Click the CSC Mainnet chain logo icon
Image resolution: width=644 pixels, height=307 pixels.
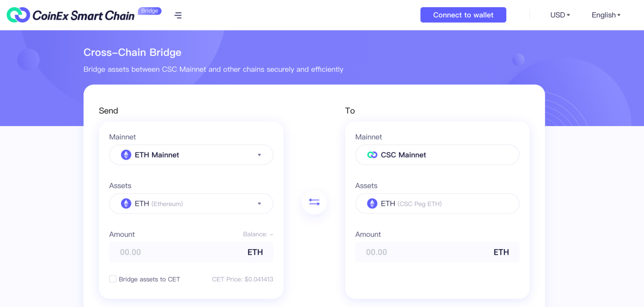point(373,155)
